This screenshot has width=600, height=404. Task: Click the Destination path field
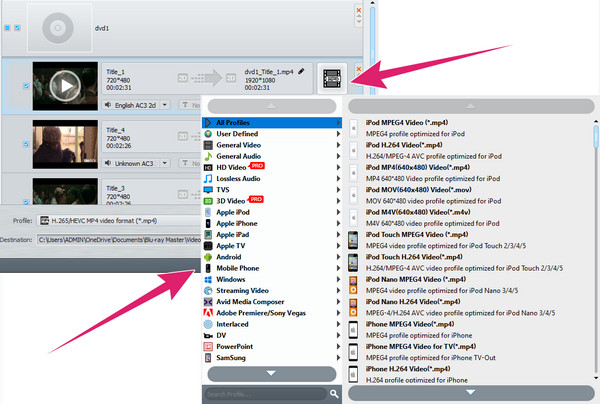(x=119, y=240)
